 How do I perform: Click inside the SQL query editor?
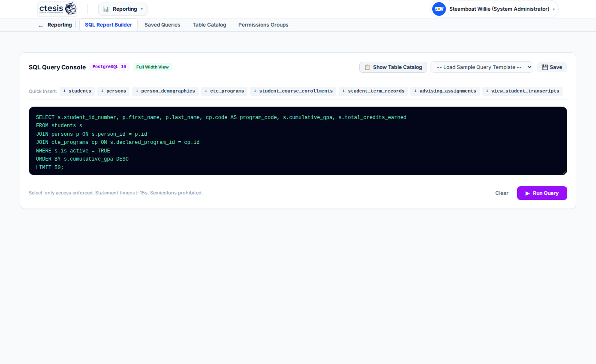click(298, 141)
